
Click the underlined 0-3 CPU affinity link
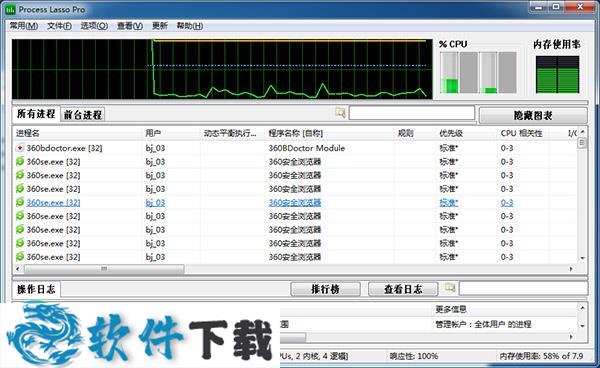tap(507, 202)
